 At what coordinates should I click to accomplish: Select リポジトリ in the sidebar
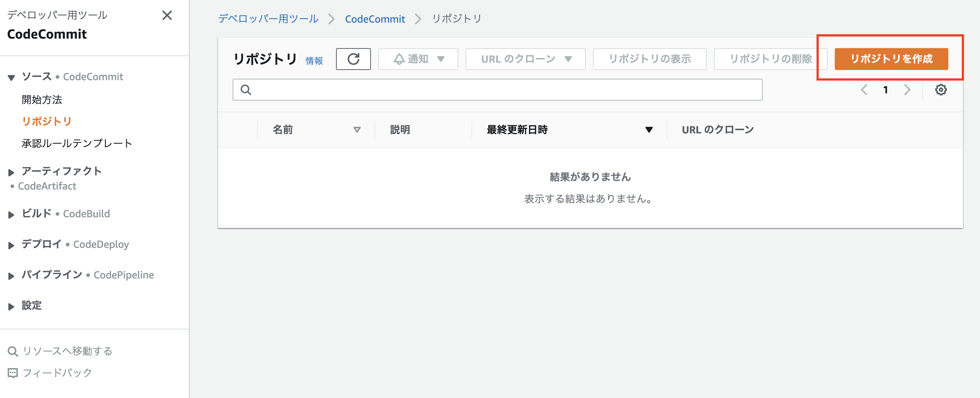pyautogui.click(x=47, y=121)
